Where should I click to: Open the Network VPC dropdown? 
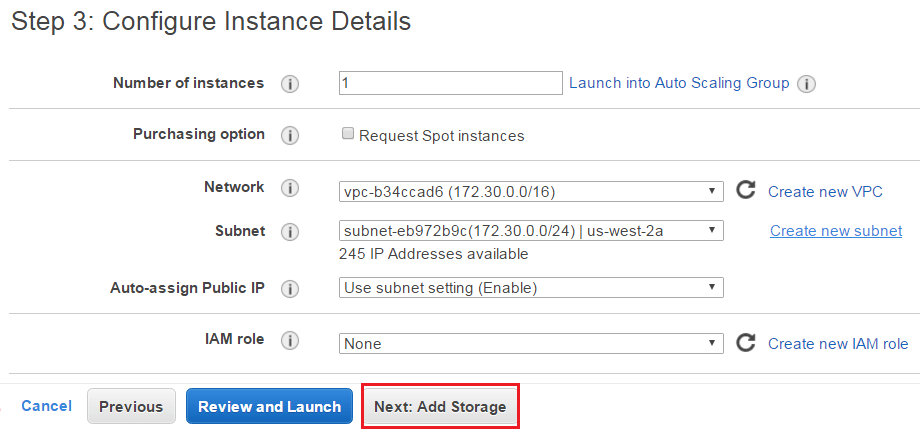click(531, 191)
